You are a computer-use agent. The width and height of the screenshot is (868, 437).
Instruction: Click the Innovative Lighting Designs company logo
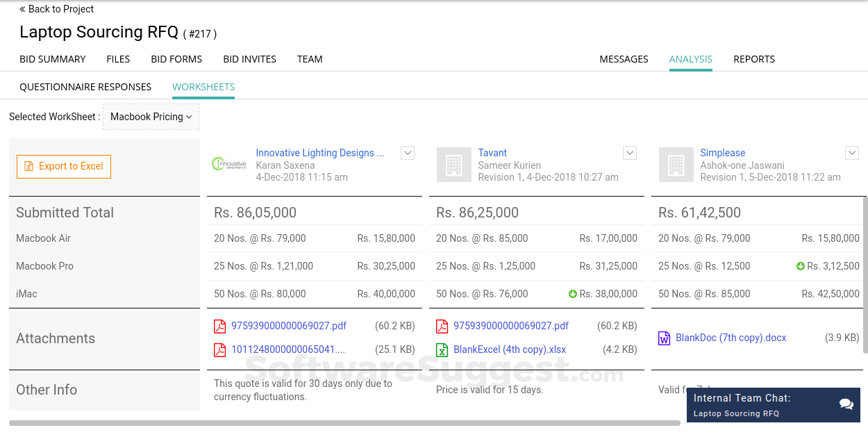(228, 164)
